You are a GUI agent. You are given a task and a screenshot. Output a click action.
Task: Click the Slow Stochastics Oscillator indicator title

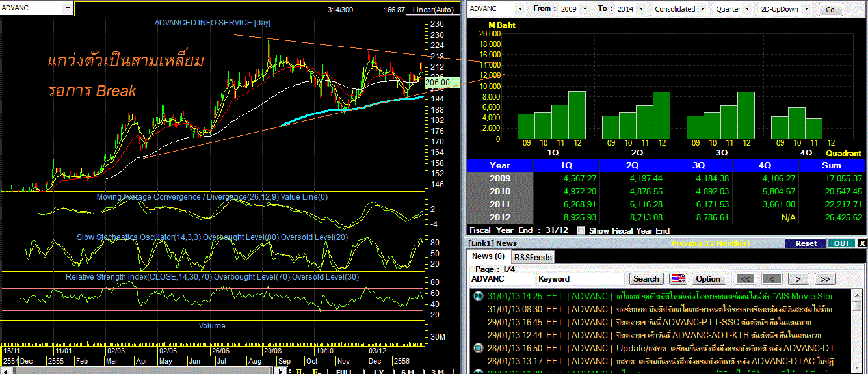point(212,237)
